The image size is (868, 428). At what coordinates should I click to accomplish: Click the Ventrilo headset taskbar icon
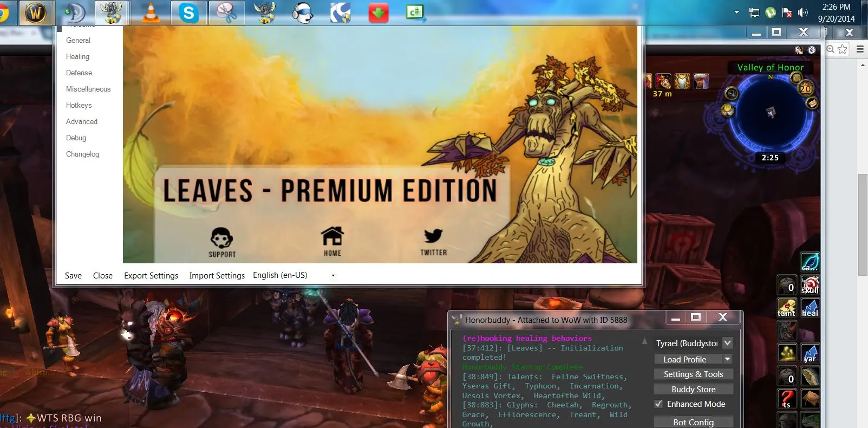point(302,13)
